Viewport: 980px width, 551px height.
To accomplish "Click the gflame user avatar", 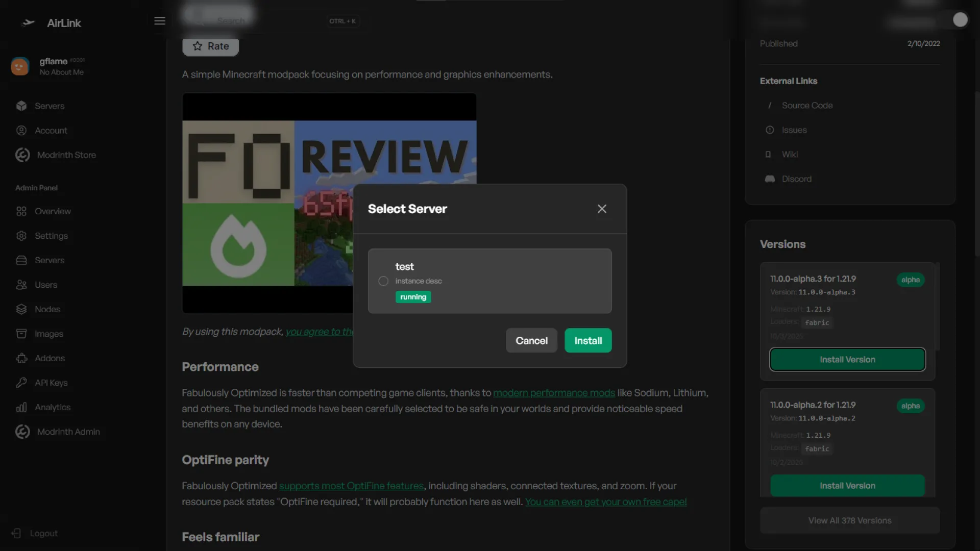I will click(x=20, y=66).
